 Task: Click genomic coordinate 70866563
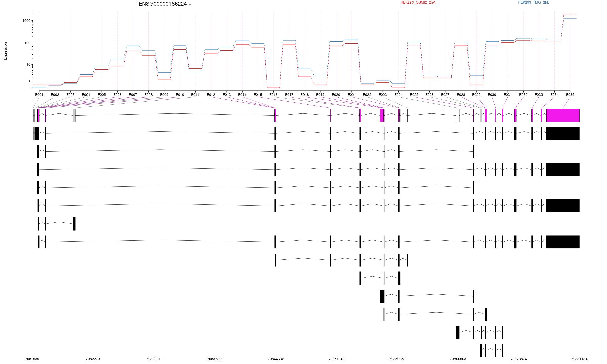pyautogui.click(x=458, y=359)
